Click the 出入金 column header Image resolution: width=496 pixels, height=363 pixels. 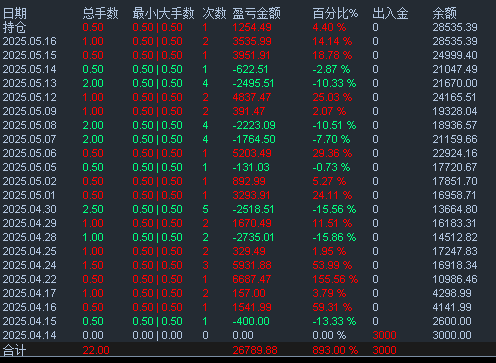click(390, 13)
